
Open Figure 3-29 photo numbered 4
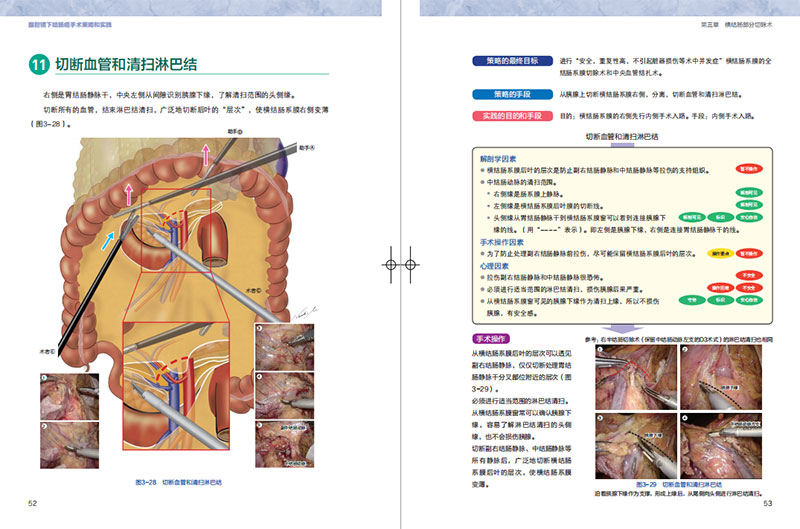tap(721, 446)
